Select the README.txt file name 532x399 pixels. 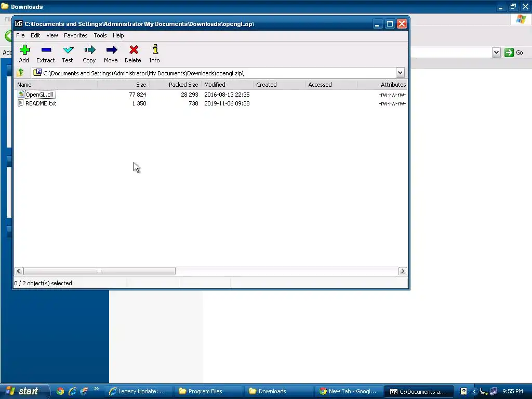click(41, 103)
